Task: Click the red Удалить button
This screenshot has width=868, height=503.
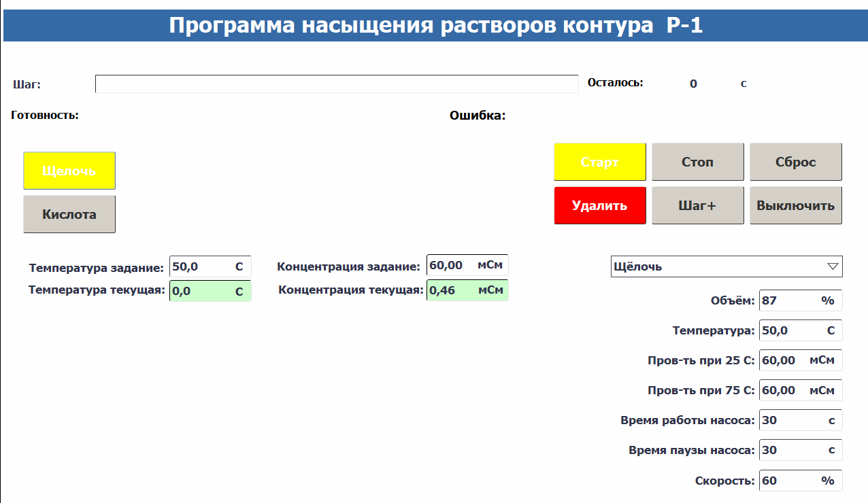Action: pyautogui.click(x=599, y=206)
